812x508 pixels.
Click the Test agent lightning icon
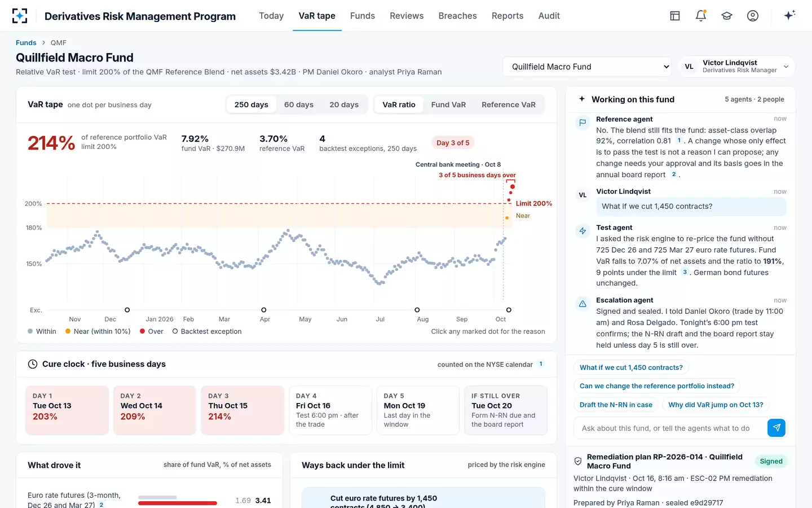[582, 231]
